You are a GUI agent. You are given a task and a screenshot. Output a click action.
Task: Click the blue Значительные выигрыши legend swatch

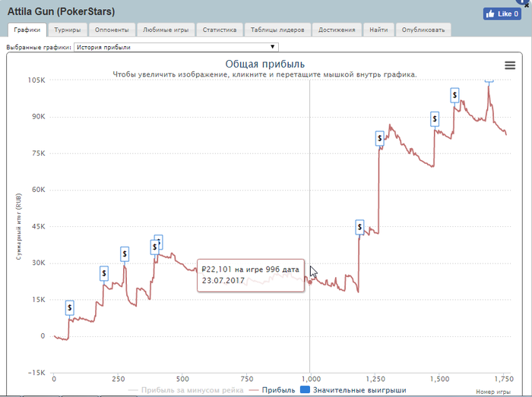[x=305, y=390]
